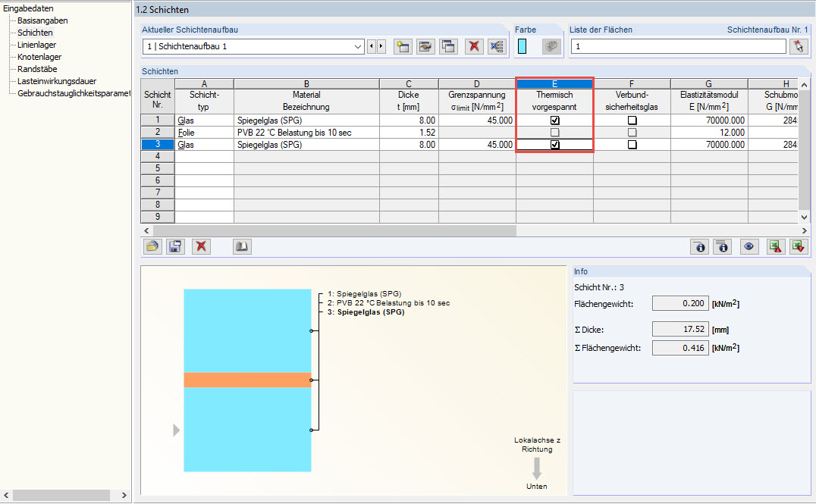The image size is (816, 504).
Task: Select column header A
Action: point(204,83)
